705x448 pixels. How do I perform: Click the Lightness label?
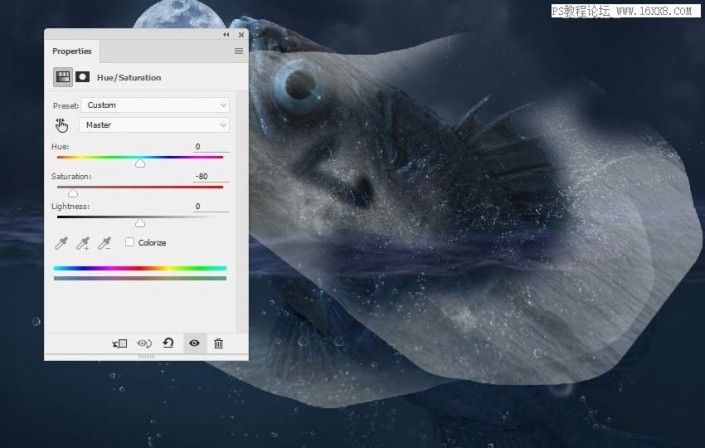tap(71, 206)
